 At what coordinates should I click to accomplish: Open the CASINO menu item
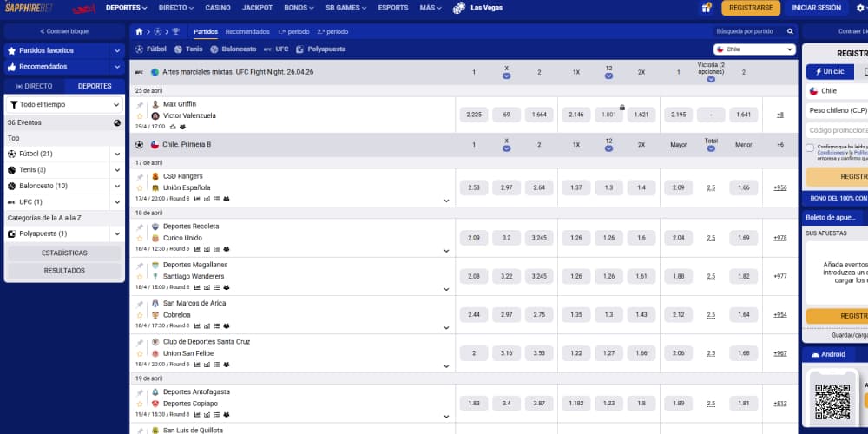(x=218, y=8)
